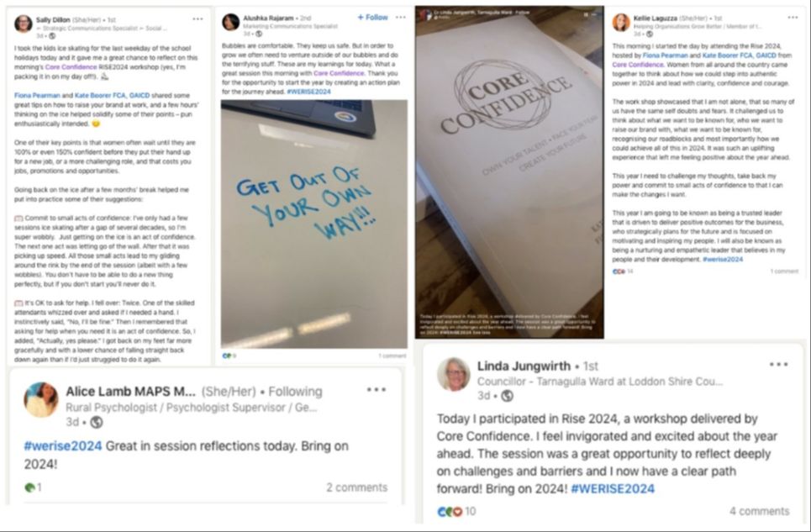Image resolution: width=811 pixels, height=532 pixels.
Task: Click Alice Lamb's profile avatar
Action: 41,400
